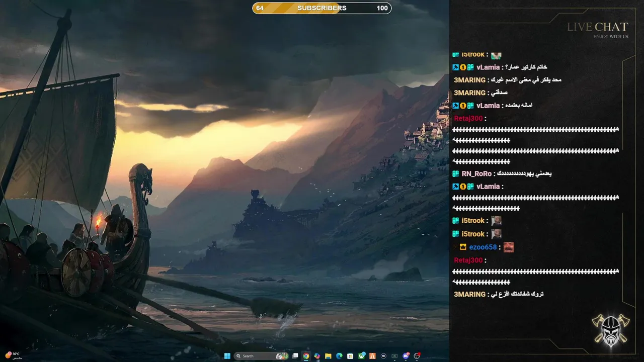Open Microsoft Store from the taskbar
This screenshot has height=362, width=644.
350,356
